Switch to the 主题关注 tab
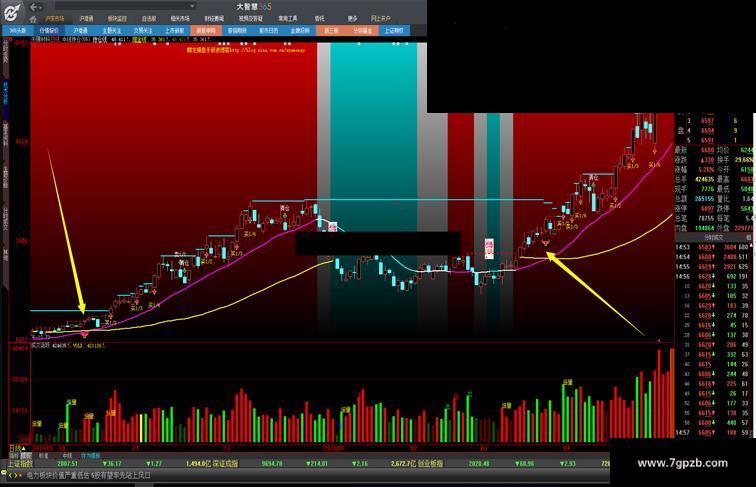 pyautogui.click(x=111, y=30)
